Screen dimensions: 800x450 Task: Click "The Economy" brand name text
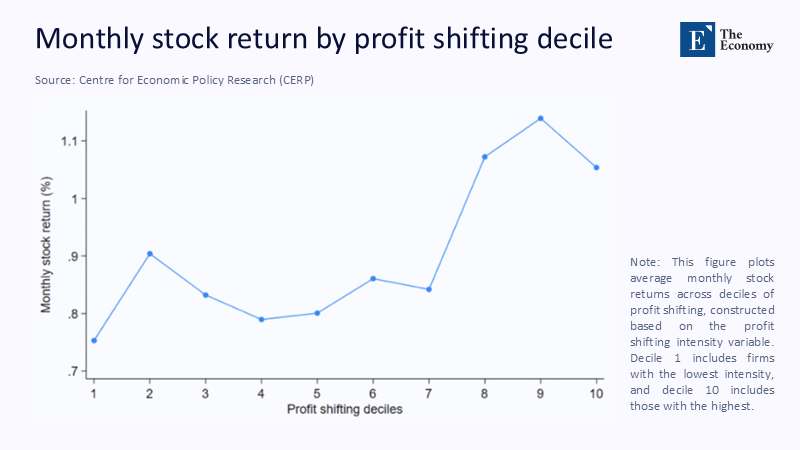click(745, 37)
